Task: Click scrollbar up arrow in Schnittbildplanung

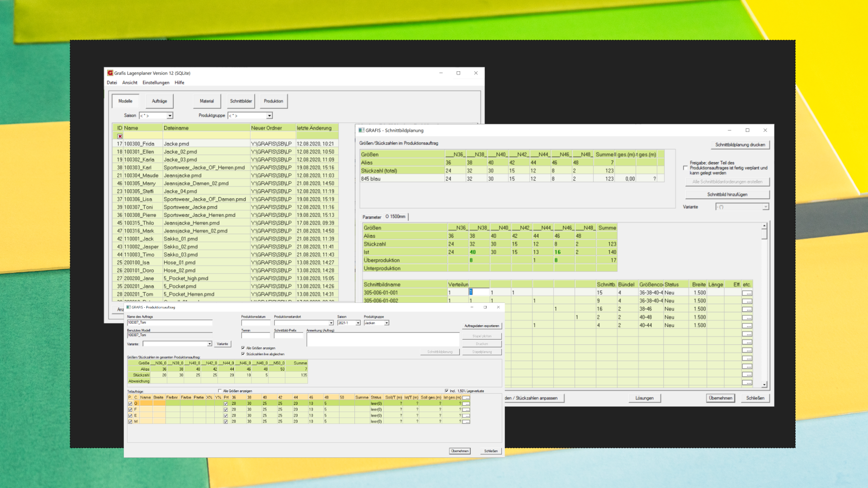Action: pyautogui.click(x=764, y=225)
